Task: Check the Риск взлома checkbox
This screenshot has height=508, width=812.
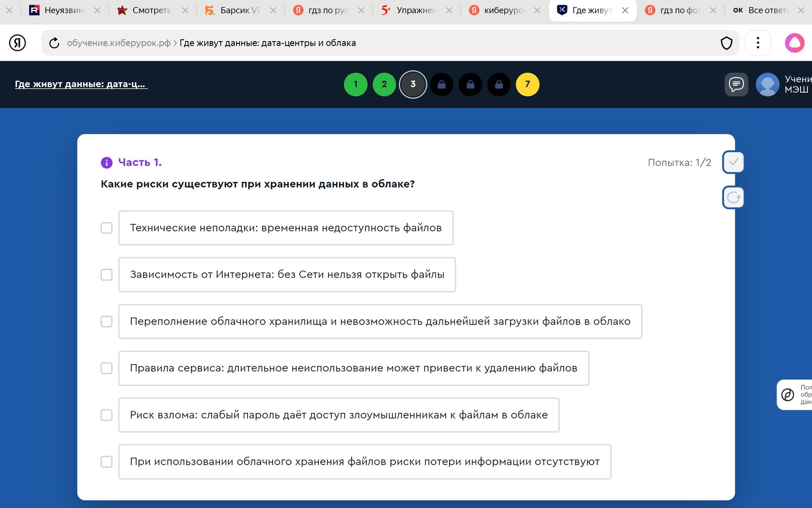Action: (107, 415)
